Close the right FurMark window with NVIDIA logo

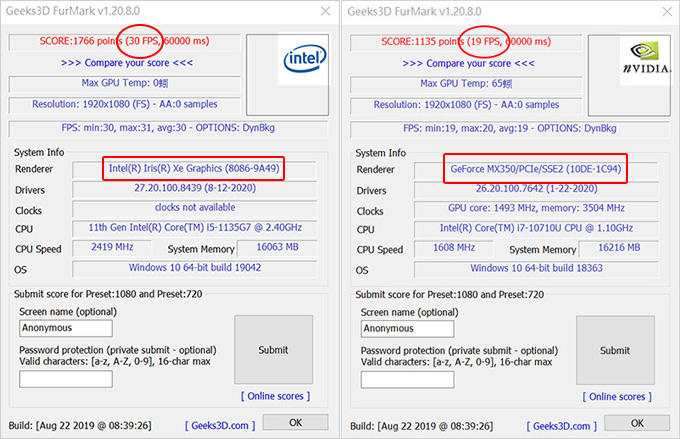667,11
